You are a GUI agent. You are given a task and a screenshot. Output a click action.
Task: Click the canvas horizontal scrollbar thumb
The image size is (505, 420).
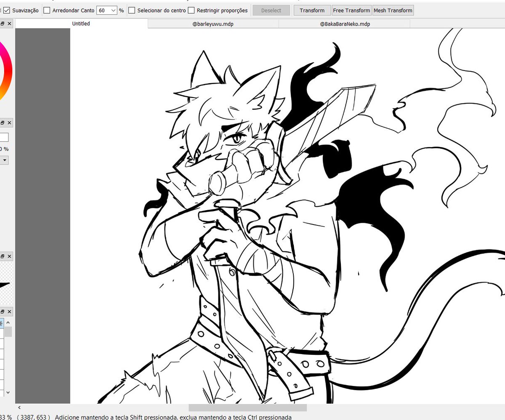(247, 407)
